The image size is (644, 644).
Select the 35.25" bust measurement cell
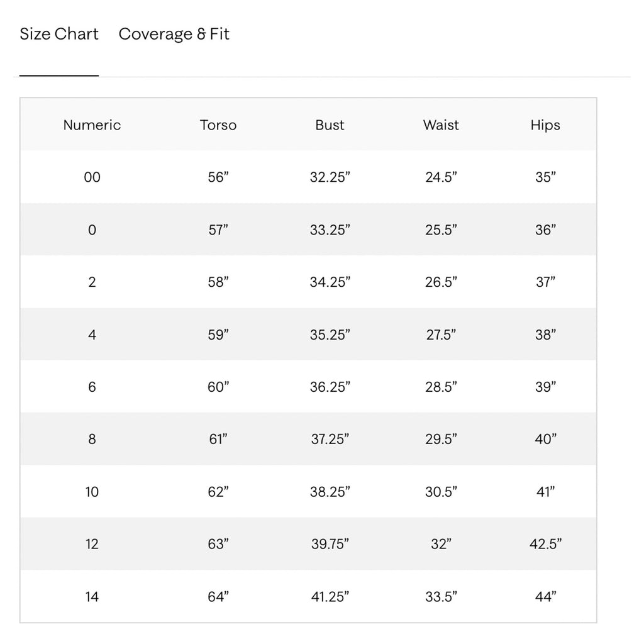coord(330,335)
